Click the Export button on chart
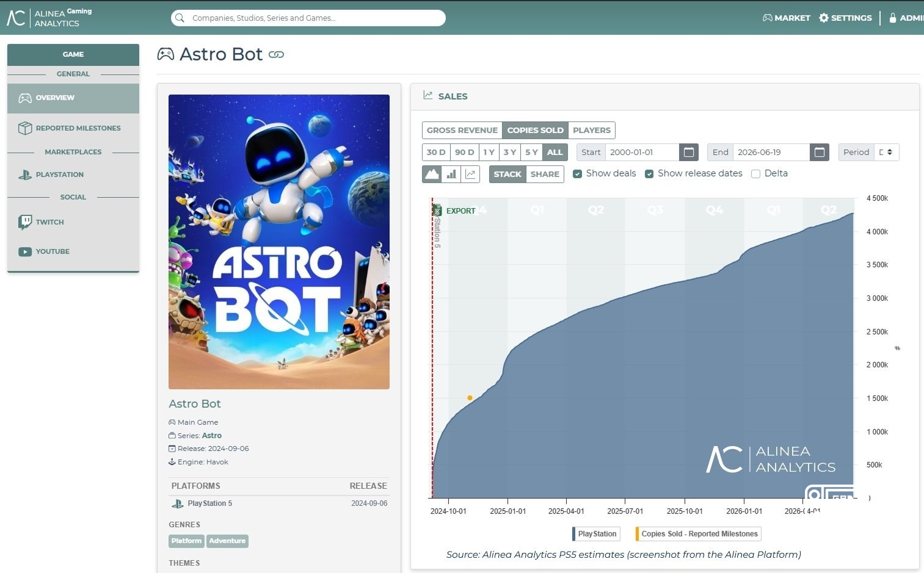 coord(454,211)
